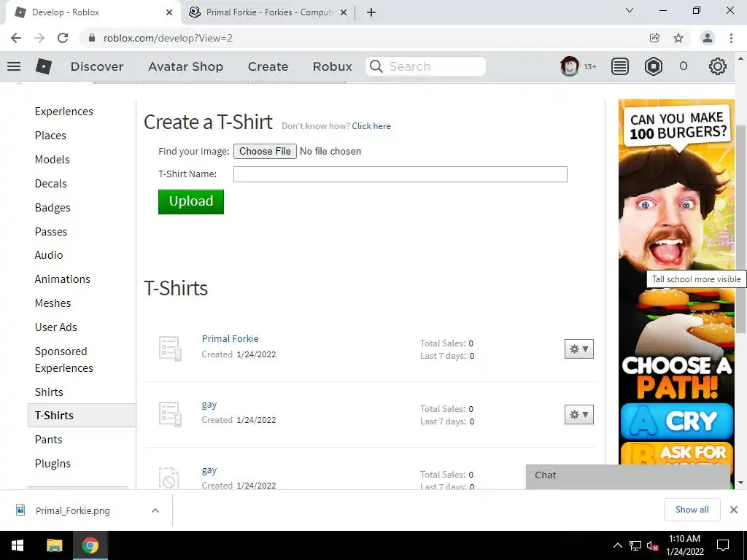Switch to Primal Forkie - Forkies tab
This screenshot has height=560, width=747.
tap(268, 12)
